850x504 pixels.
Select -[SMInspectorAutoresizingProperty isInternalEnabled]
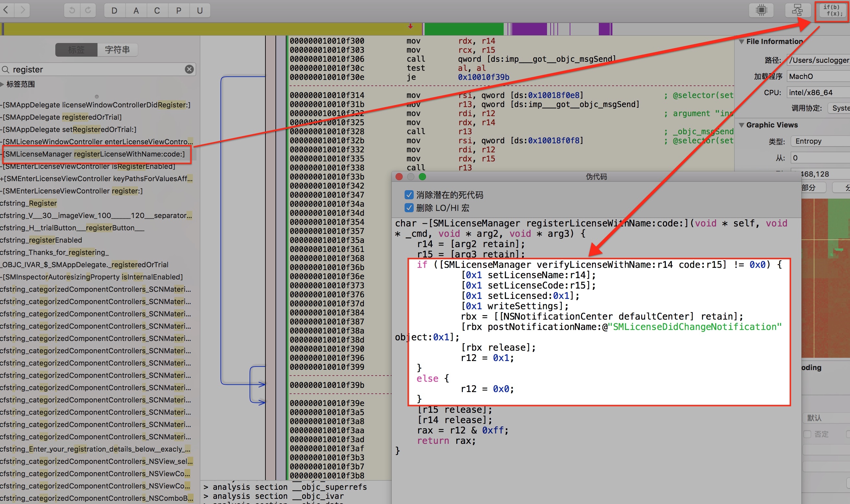point(92,277)
